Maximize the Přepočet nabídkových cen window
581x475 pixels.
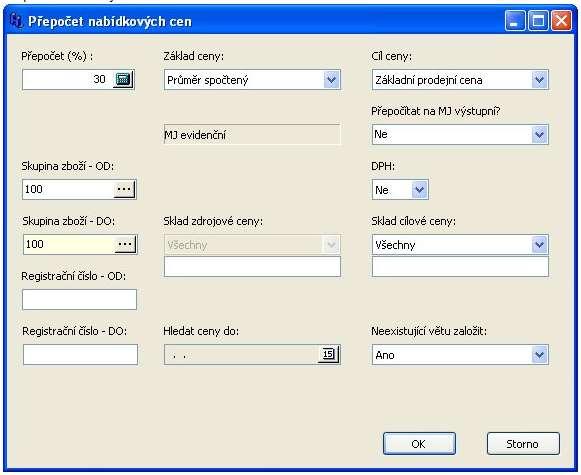coord(538,20)
